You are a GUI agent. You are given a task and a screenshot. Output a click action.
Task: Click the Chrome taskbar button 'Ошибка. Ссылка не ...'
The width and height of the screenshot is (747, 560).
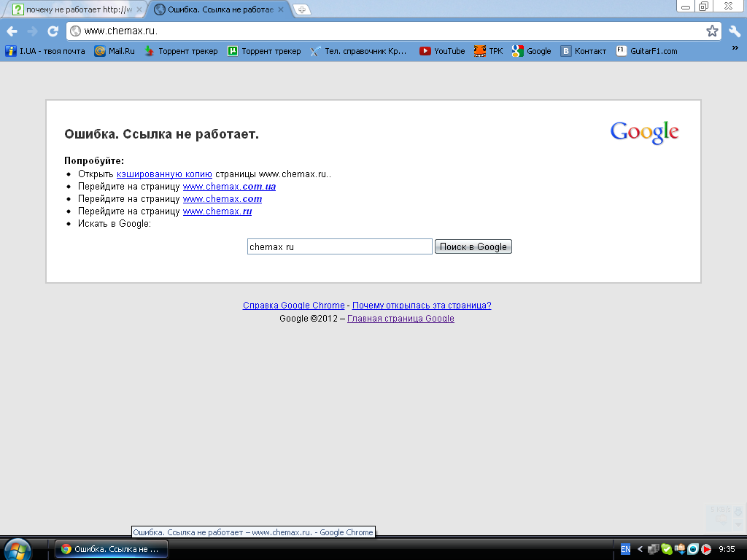point(112,549)
